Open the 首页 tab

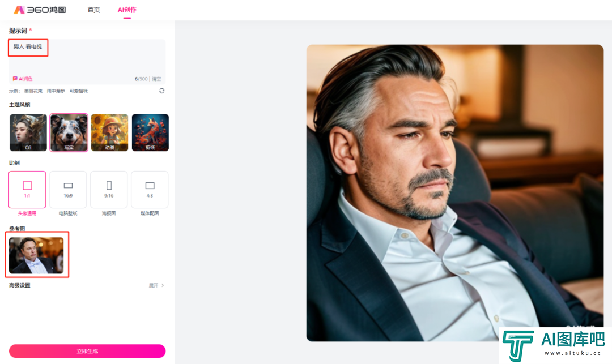93,10
